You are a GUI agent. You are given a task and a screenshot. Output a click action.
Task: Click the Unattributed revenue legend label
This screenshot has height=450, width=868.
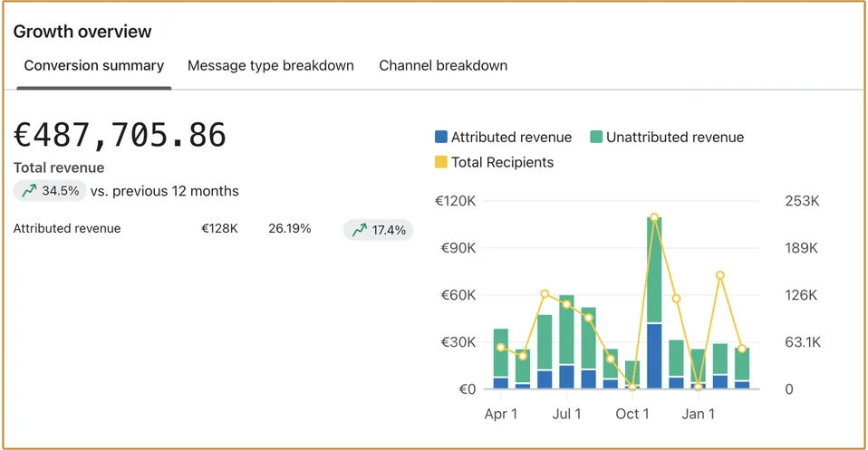[675, 137]
